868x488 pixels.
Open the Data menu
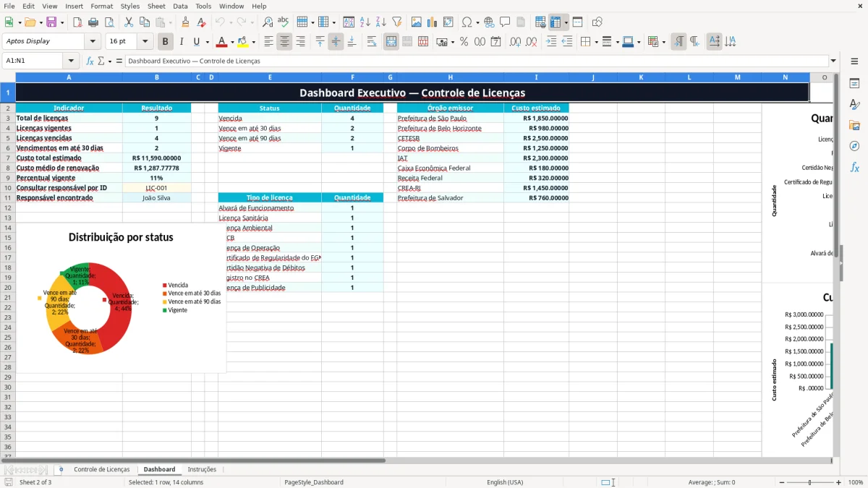(x=180, y=6)
